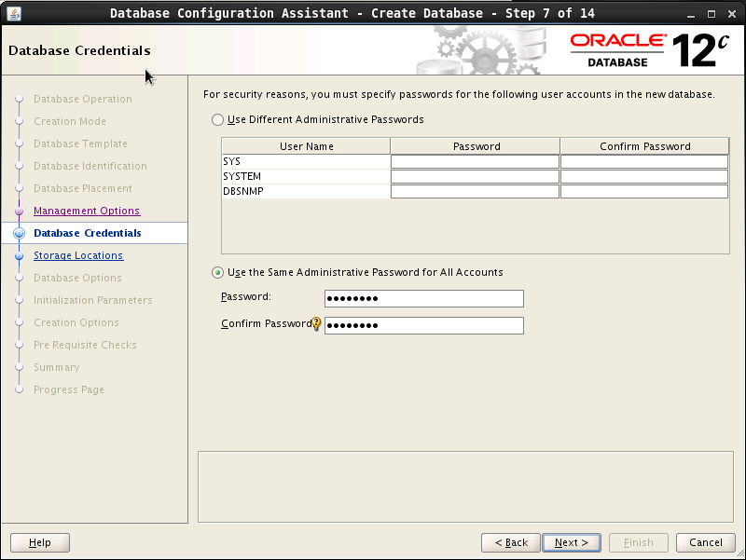The image size is (746, 560).
Task: Go to the Storage Locations step
Action: (78, 256)
